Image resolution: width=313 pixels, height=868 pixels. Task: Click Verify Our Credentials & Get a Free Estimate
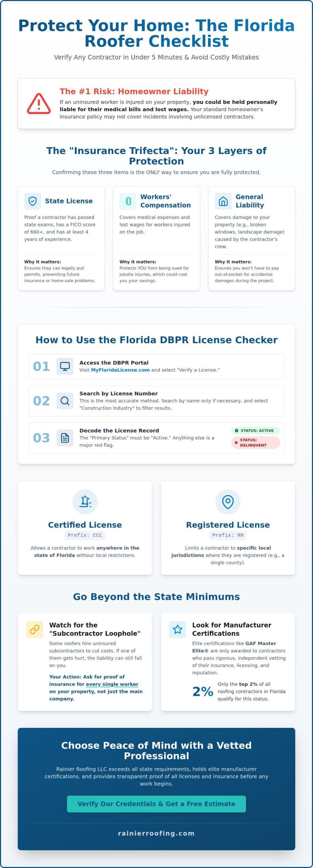(156, 804)
